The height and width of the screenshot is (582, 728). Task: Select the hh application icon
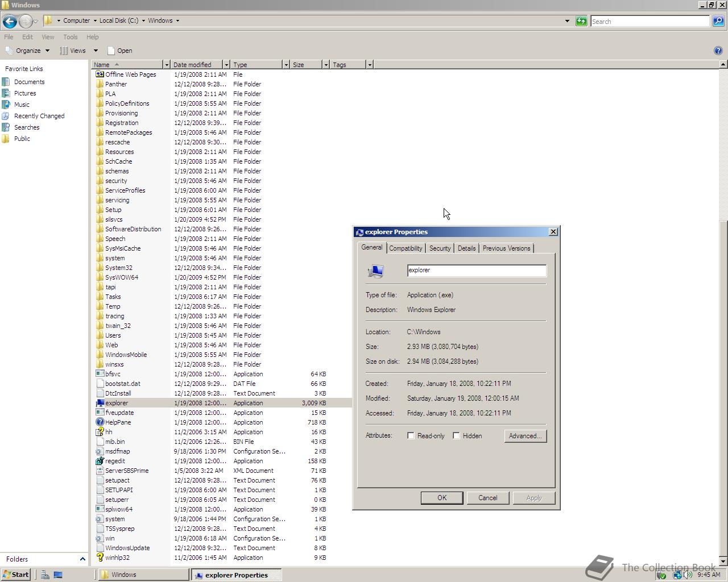point(100,432)
